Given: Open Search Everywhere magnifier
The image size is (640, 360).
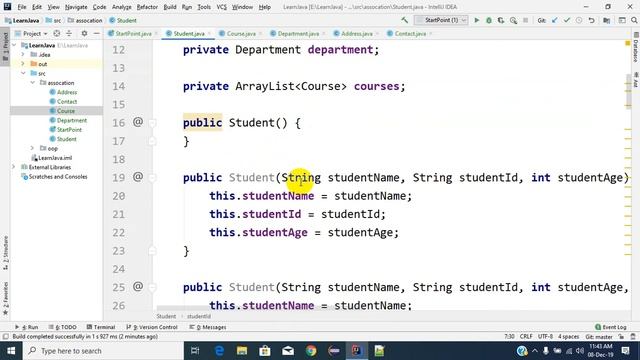Looking at the screenshot, I should pos(634,20).
